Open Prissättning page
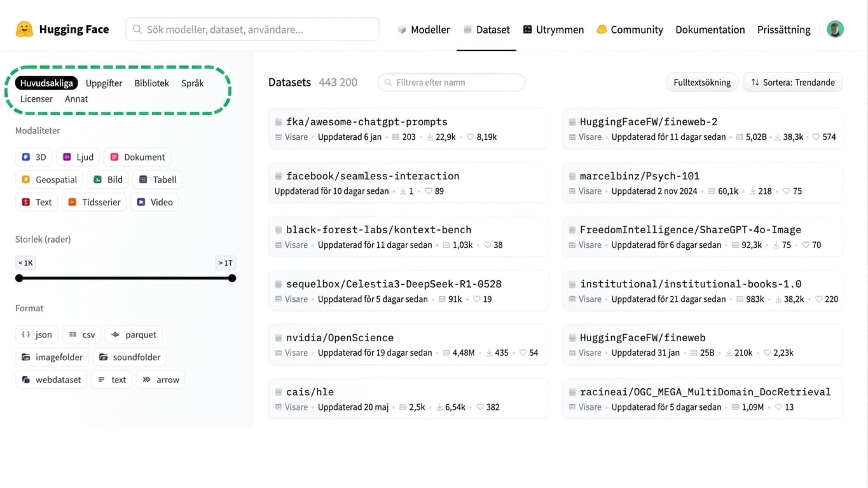Screen dimensions: 868x488 point(783,29)
